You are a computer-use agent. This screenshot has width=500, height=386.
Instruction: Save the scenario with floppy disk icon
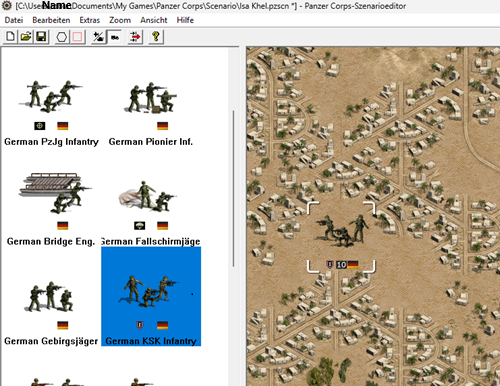(x=41, y=37)
